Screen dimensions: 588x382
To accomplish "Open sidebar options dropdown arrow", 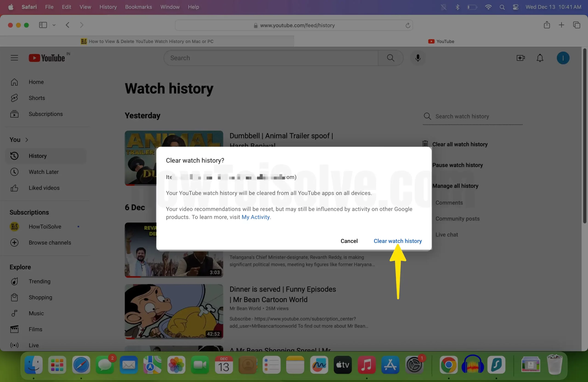I will click(x=54, y=25).
